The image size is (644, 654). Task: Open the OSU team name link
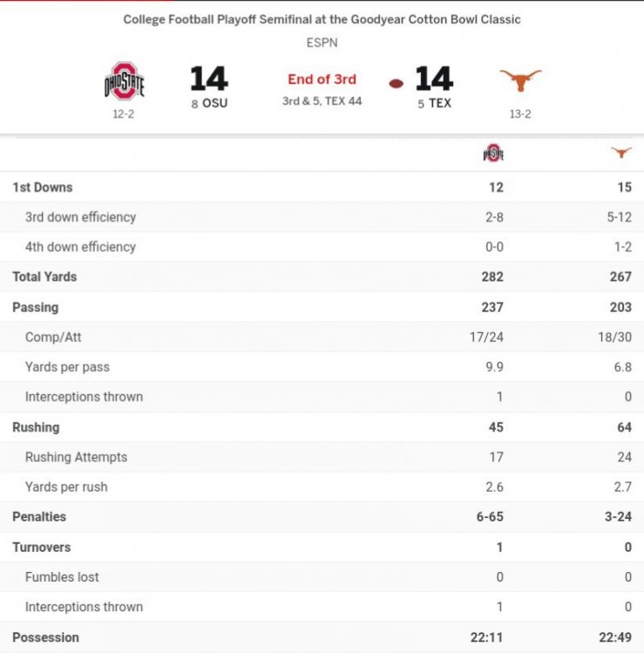click(x=213, y=103)
